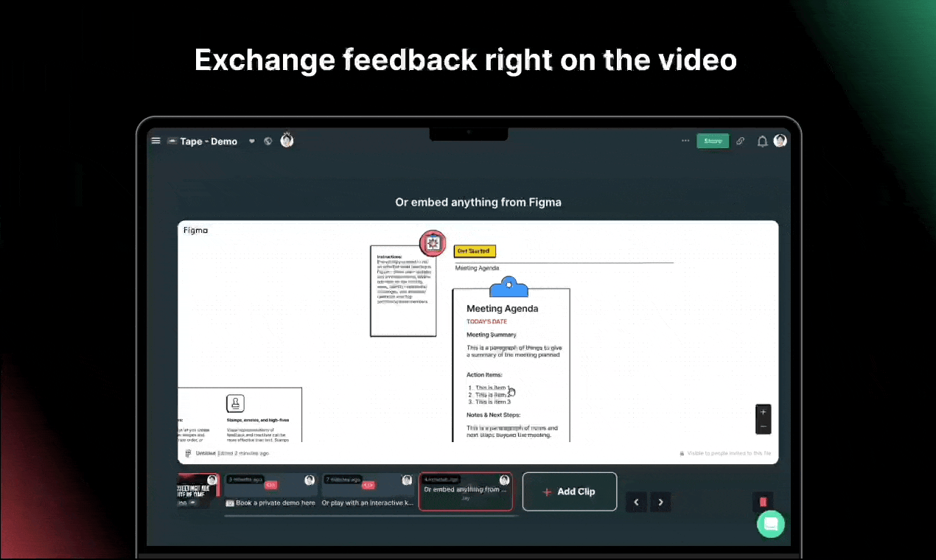Click the stamp icon in the bottom-left card
Viewport: 936px width, 560px height.
[235, 403]
